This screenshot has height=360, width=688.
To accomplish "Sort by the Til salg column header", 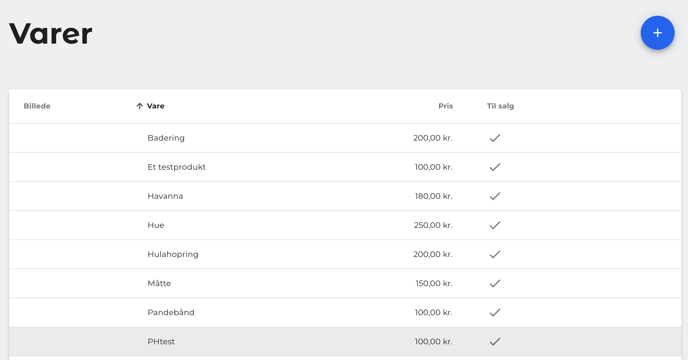I will click(x=500, y=106).
